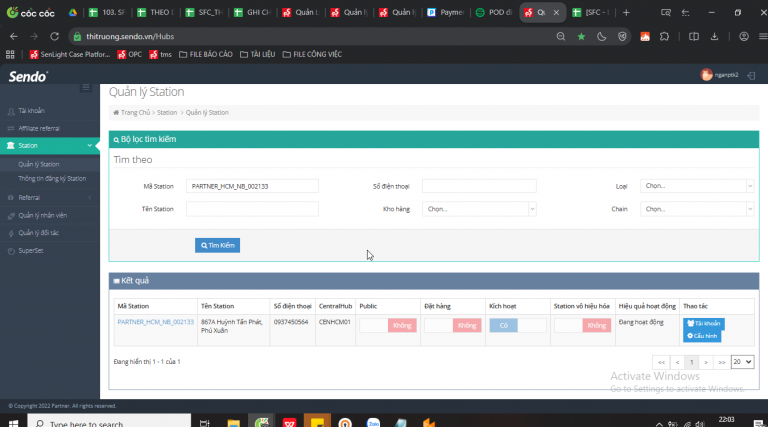Toggle dark mode moon icon
Image resolution: width=768 pixels, height=427 pixels.
(x=601, y=37)
